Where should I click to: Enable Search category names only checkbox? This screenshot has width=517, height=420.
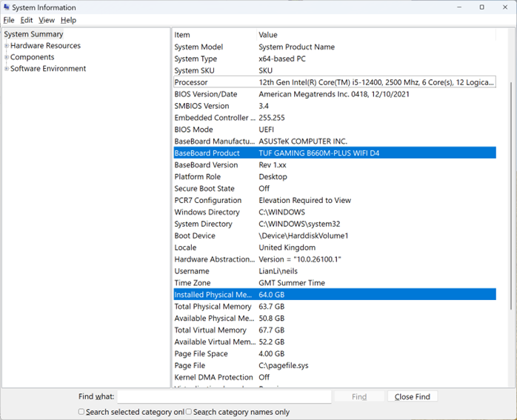(x=189, y=411)
